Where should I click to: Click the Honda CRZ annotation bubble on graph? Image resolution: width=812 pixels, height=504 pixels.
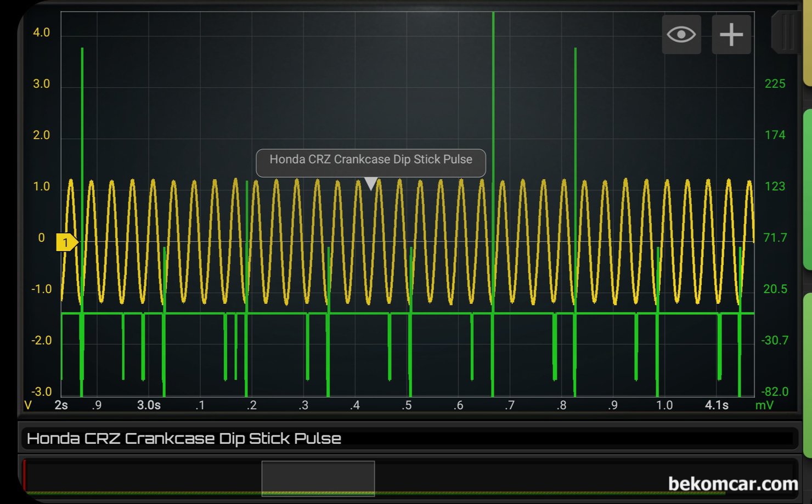pos(370,160)
